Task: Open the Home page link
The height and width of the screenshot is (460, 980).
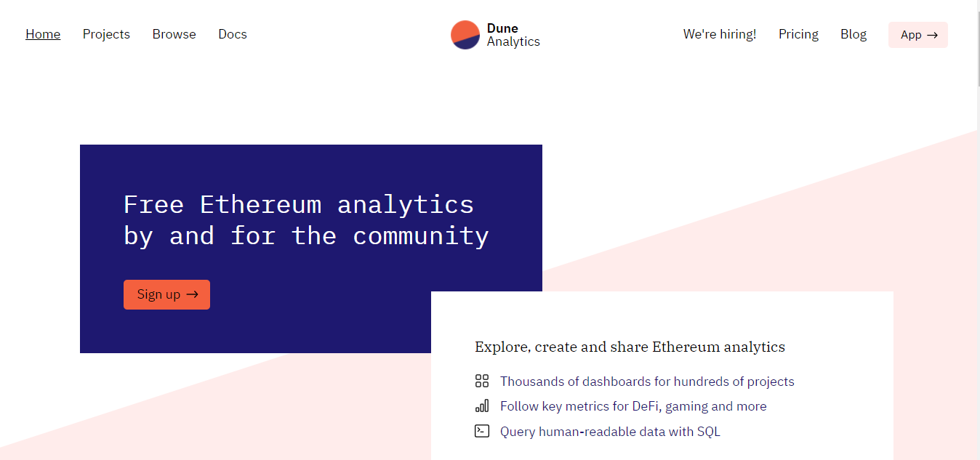Action: pyautogui.click(x=43, y=34)
